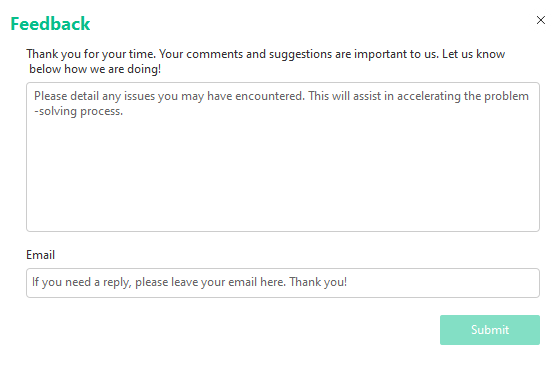Place cursor in 'Please detail any issues' box
The width and height of the screenshot is (560, 365).
pos(283,157)
